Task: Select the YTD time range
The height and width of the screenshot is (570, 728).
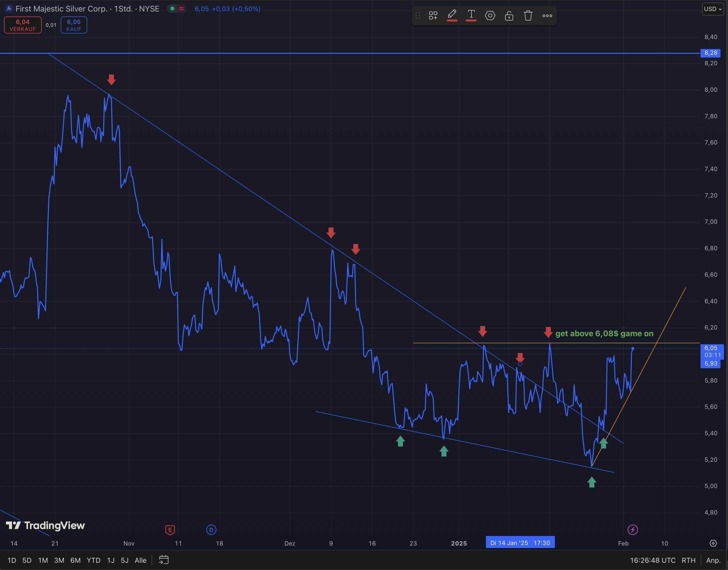Action: point(93,560)
